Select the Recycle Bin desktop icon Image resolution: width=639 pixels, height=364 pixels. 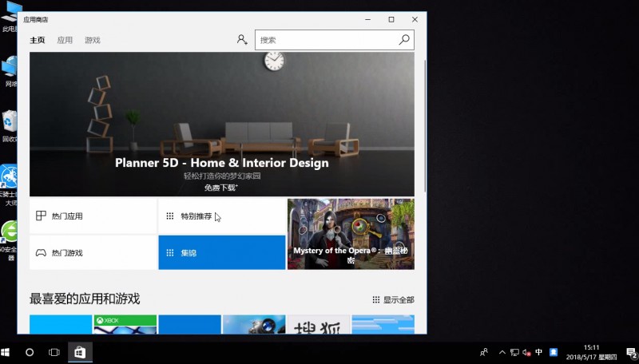click(x=9, y=127)
